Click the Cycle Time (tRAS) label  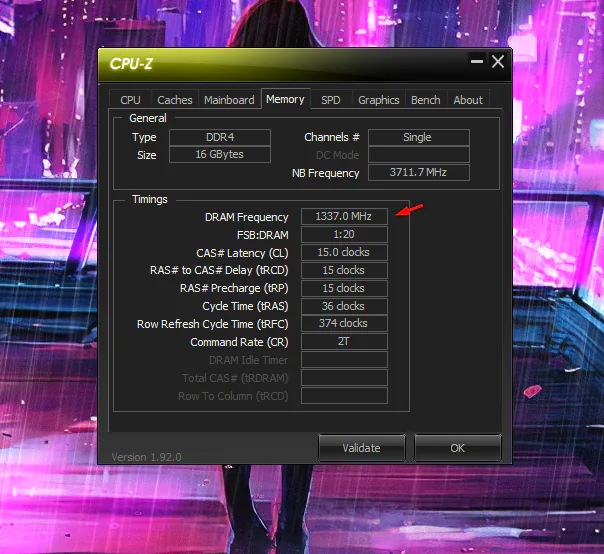tap(245, 306)
